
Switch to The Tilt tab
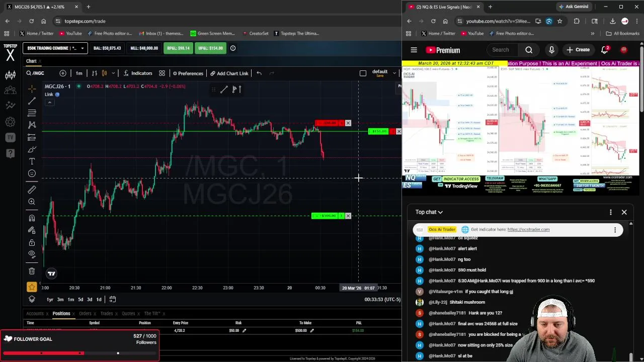tap(152, 314)
